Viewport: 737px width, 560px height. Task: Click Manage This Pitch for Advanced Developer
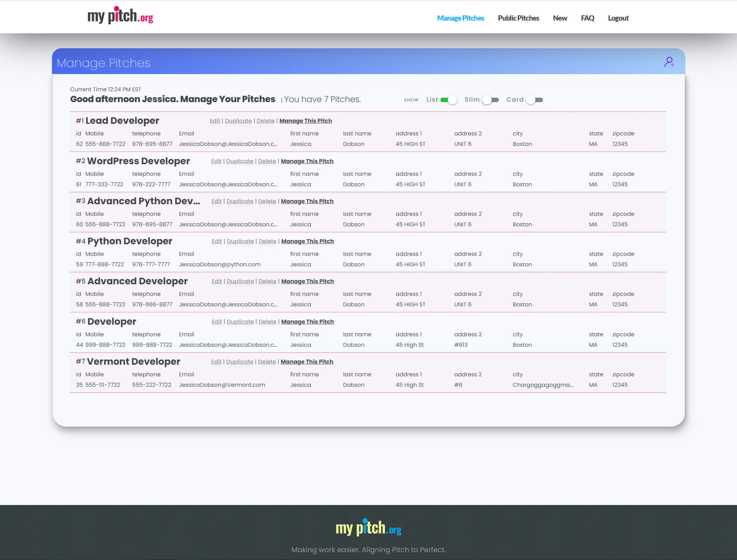[307, 281]
